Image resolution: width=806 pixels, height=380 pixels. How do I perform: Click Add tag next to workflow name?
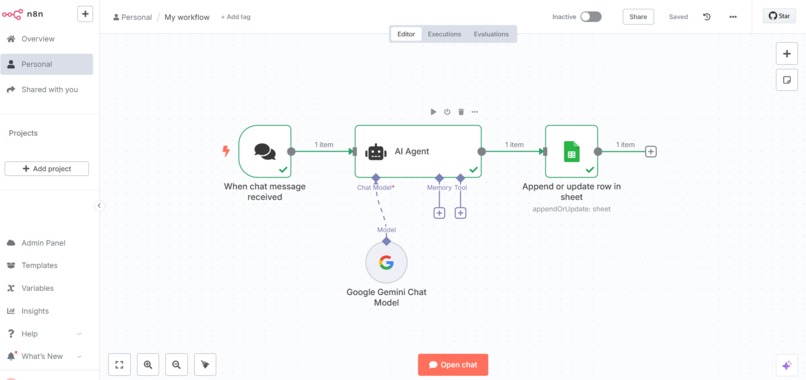click(x=236, y=17)
